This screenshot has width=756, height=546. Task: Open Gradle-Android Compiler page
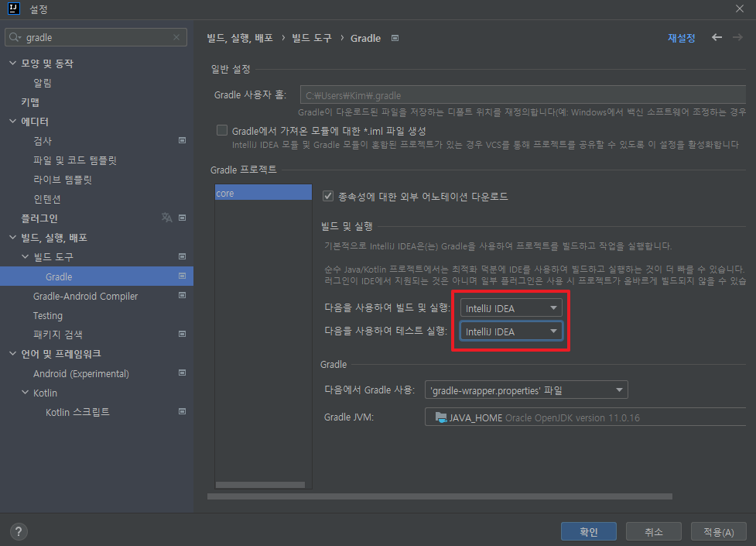coord(85,296)
